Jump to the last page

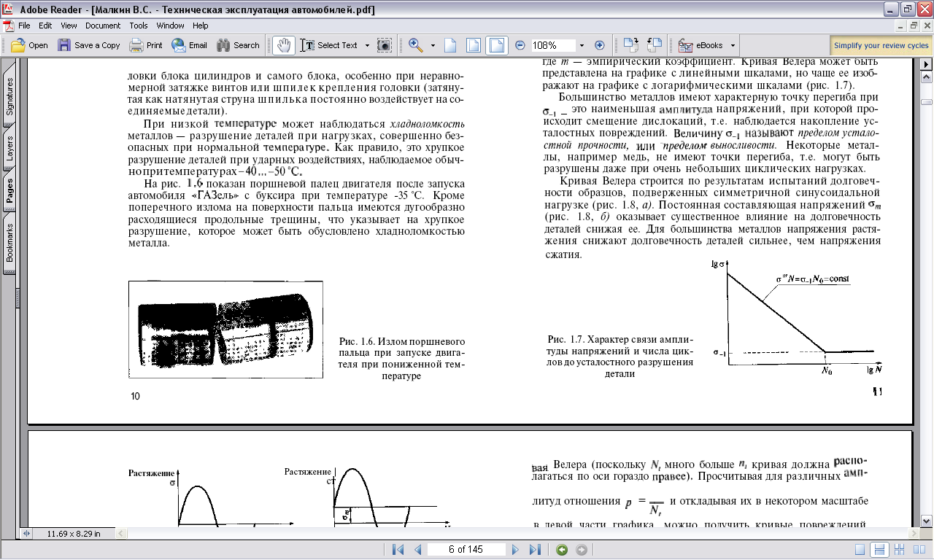[535, 549]
